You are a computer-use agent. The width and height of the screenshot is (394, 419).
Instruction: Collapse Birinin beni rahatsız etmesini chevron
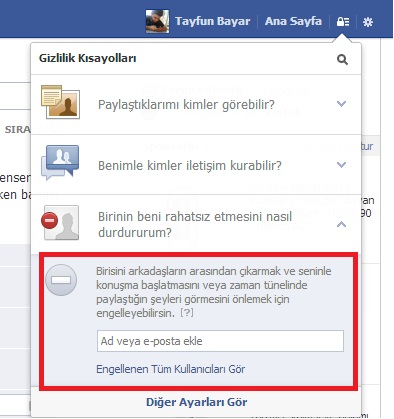point(341,224)
